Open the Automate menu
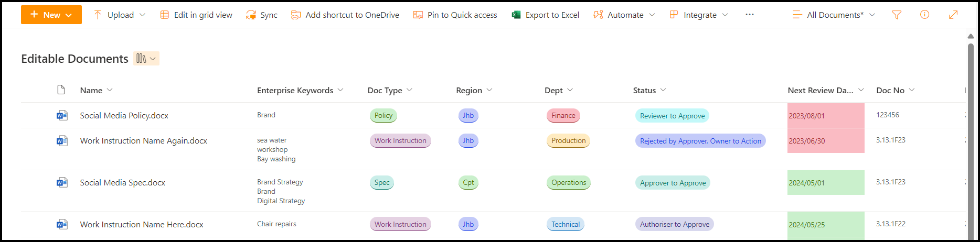980x242 pixels. (624, 15)
